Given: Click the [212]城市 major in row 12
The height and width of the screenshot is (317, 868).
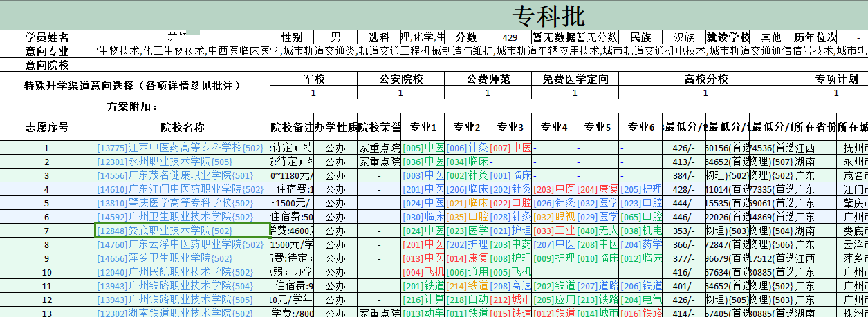Looking at the screenshot, I should (x=510, y=300).
